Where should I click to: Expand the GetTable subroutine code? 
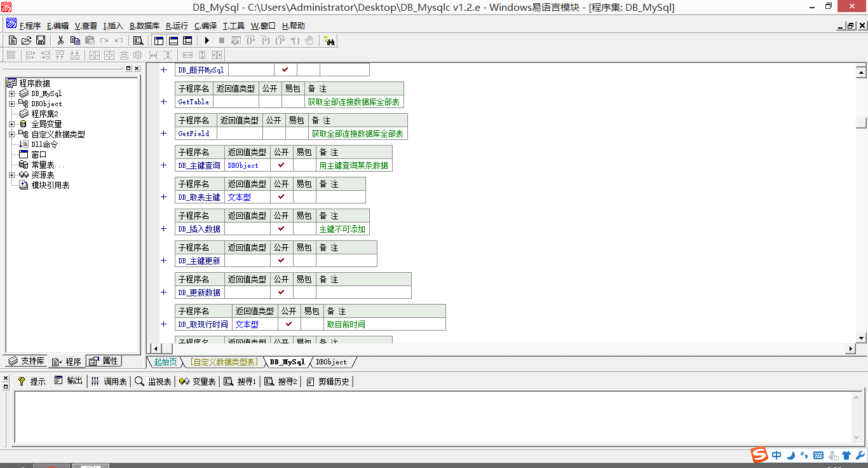[x=163, y=102]
